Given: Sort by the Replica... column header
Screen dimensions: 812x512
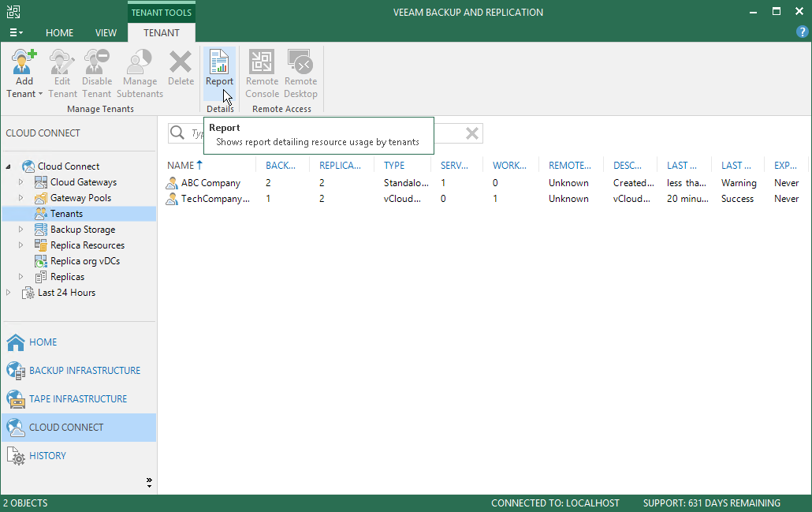Looking at the screenshot, I should coord(342,166).
